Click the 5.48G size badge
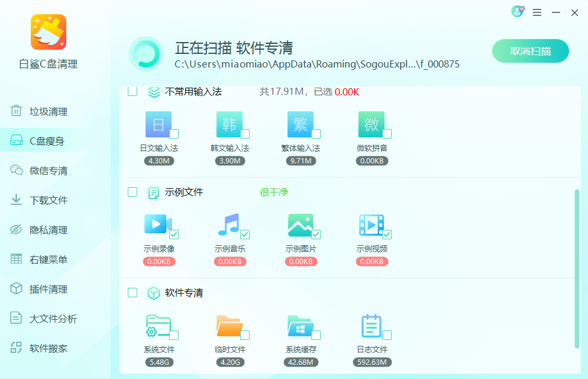588x379 pixels. coord(159,362)
